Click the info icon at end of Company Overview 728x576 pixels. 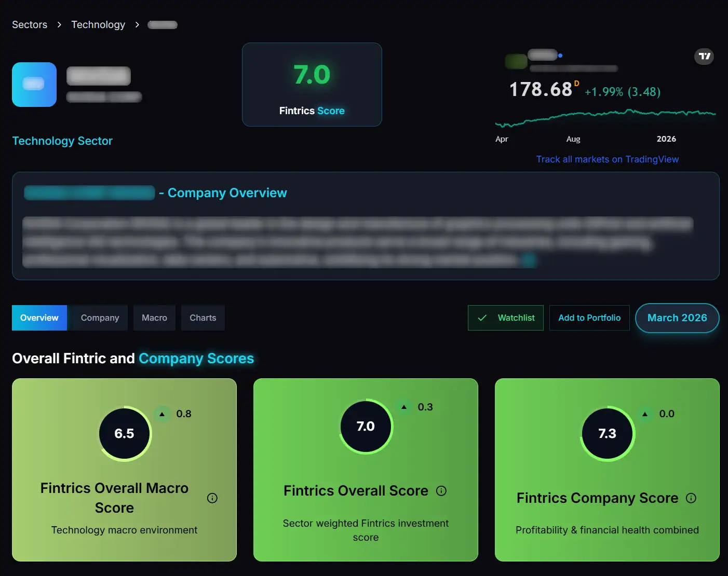pos(529,259)
